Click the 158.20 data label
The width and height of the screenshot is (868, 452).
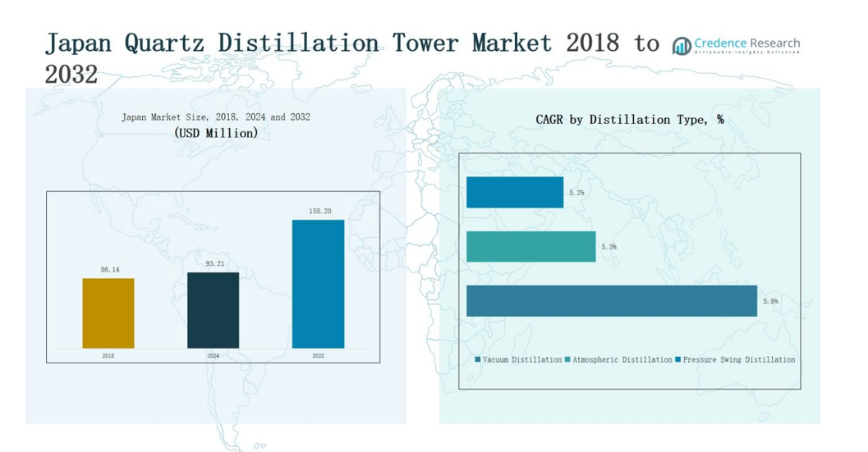pos(318,212)
